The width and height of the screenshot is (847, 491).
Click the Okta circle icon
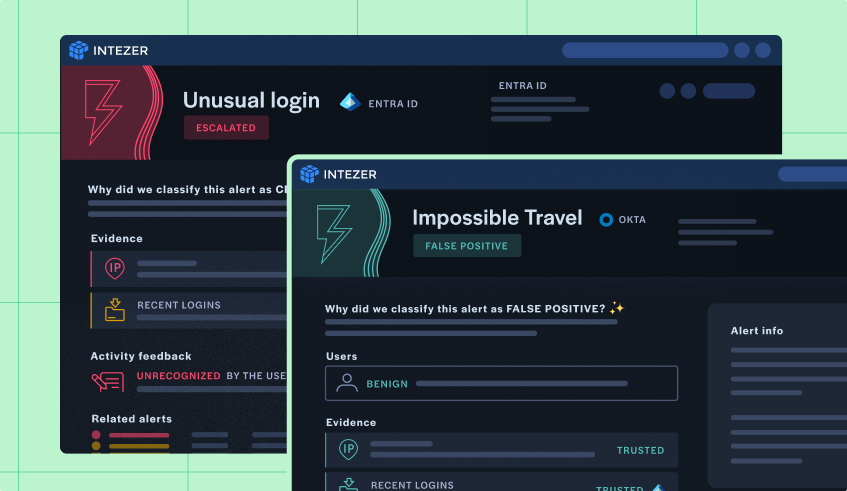606,219
